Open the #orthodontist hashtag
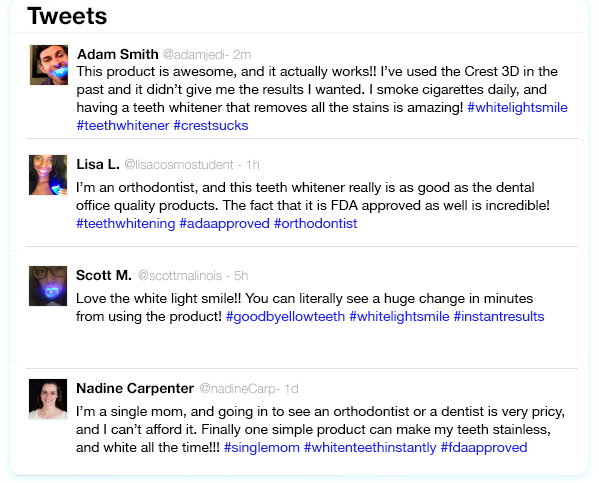The image size is (599, 483). pyautogui.click(x=316, y=224)
